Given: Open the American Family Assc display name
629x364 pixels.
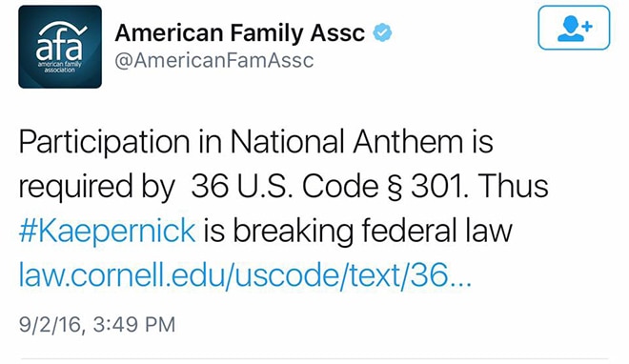Looking at the screenshot, I should 240,32.
